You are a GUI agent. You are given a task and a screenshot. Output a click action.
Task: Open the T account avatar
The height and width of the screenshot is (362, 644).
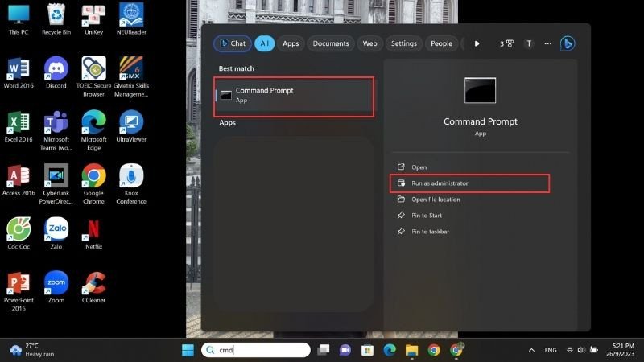(529, 43)
